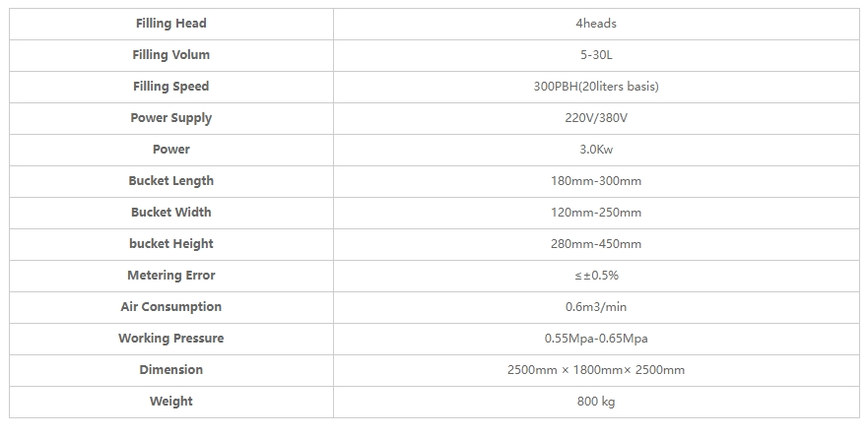Click the Bucket Width label
This screenshot has height=438, width=868.
click(171, 213)
